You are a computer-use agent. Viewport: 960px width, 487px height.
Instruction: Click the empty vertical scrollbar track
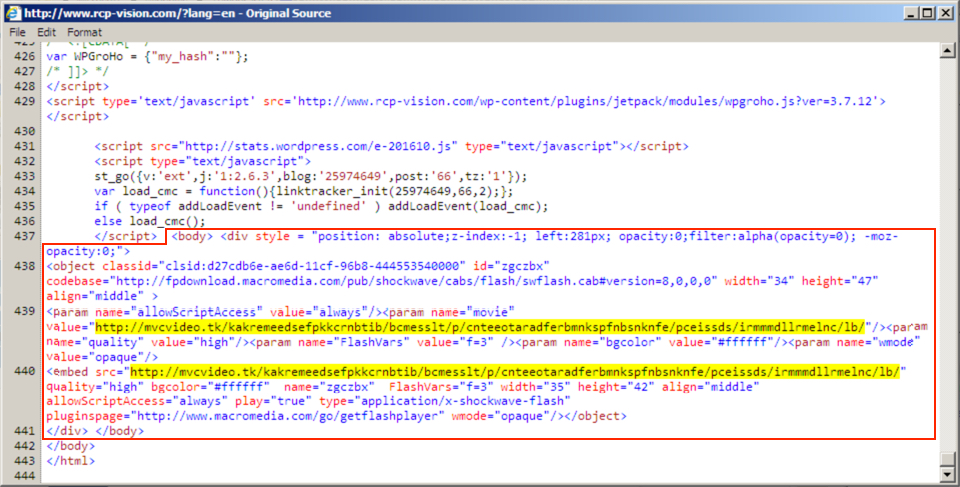click(948, 250)
